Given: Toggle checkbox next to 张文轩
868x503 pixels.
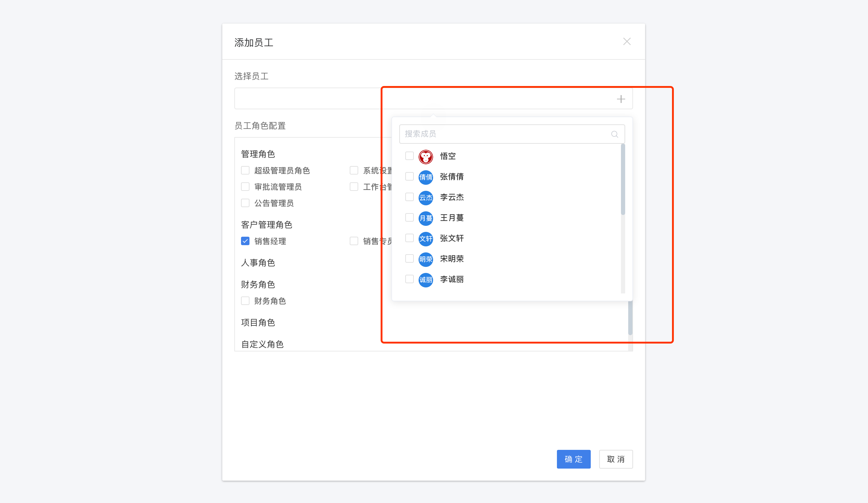Looking at the screenshot, I should (x=410, y=238).
